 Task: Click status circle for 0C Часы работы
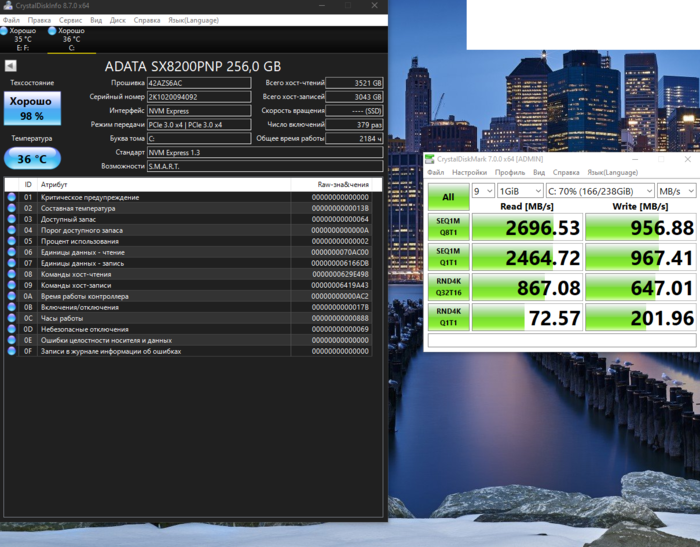pos(12,318)
